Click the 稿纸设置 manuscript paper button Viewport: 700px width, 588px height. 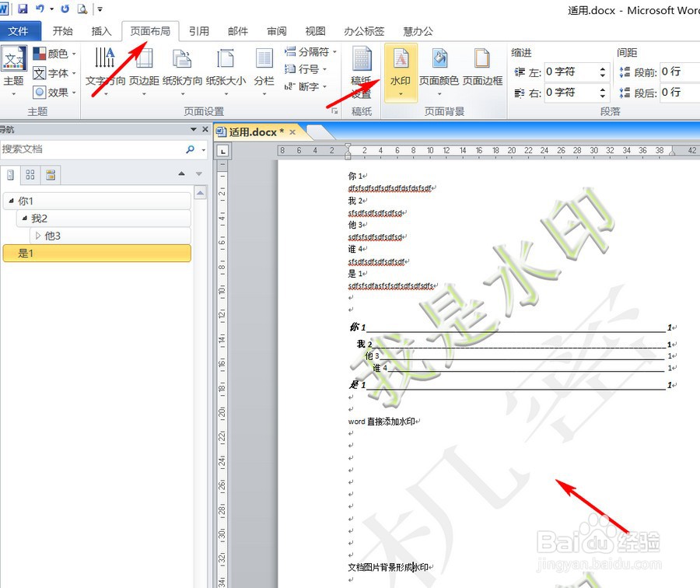pos(361,73)
